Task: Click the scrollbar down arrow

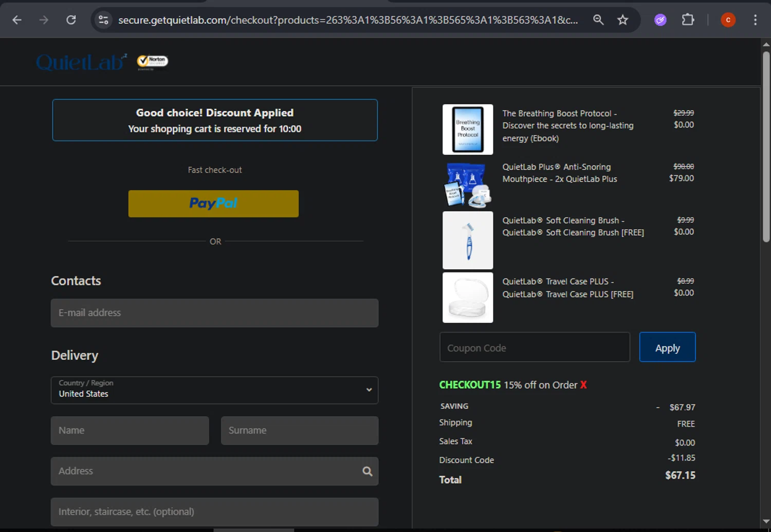Action: (766, 522)
